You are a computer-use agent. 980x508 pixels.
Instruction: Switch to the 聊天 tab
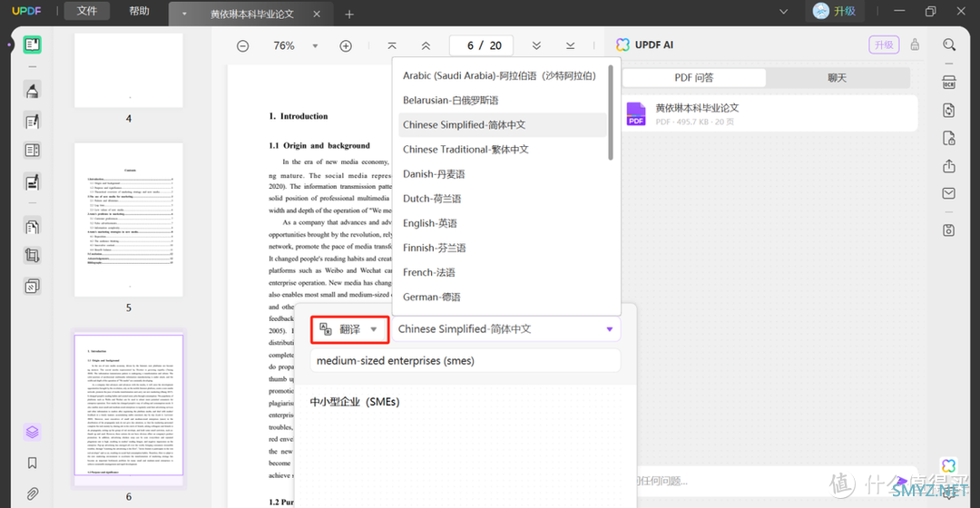coord(837,78)
